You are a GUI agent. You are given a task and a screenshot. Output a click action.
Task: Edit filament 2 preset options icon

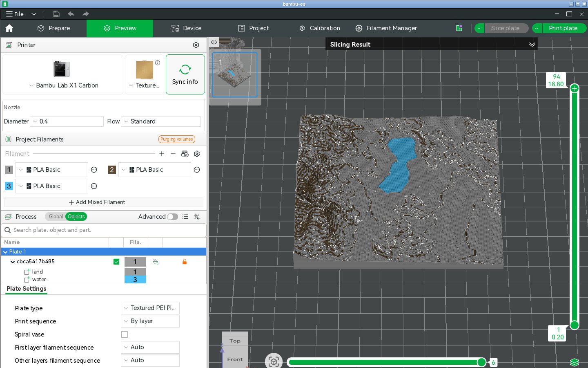[197, 170]
